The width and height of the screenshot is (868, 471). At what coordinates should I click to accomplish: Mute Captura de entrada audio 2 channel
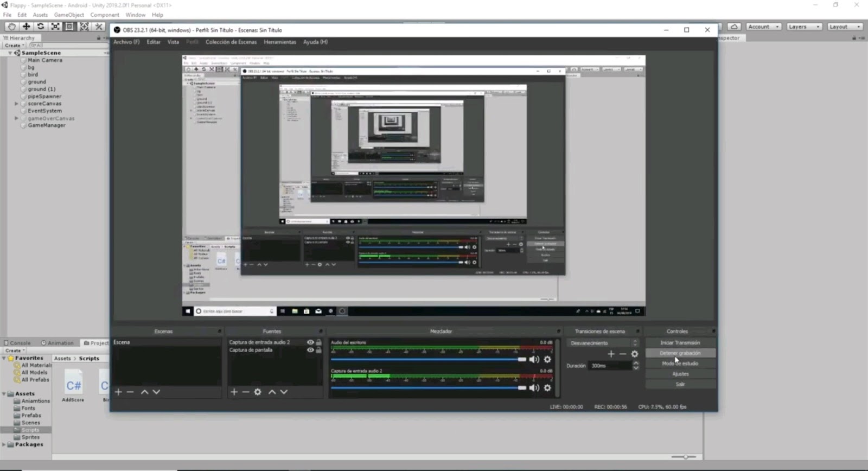click(534, 387)
